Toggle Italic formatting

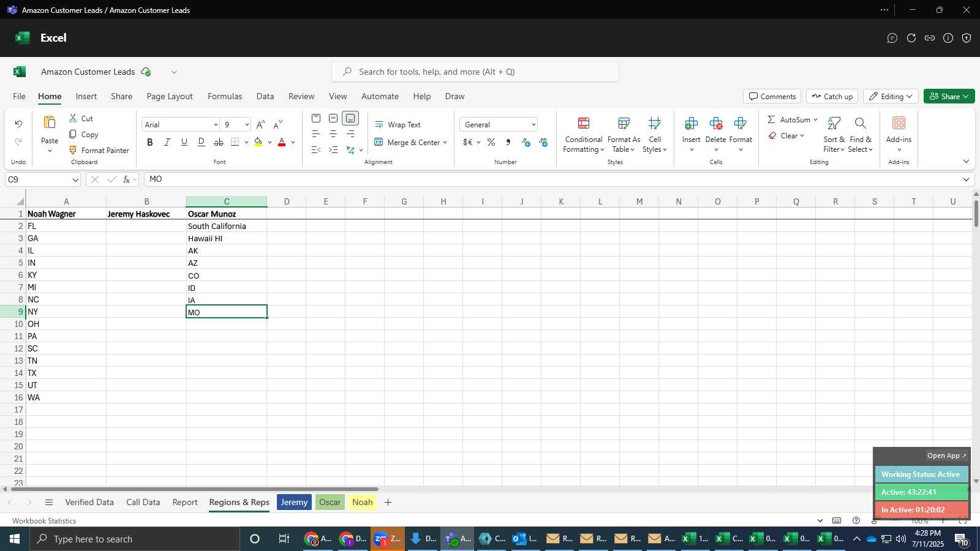[167, 142]
